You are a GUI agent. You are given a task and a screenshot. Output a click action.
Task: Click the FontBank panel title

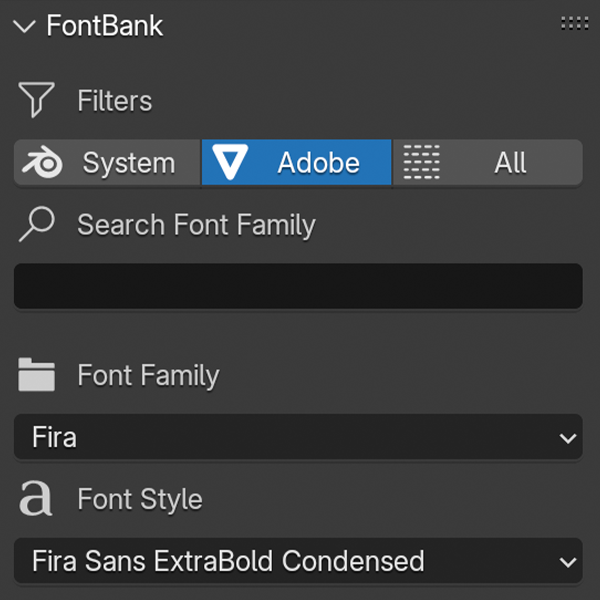105,26
